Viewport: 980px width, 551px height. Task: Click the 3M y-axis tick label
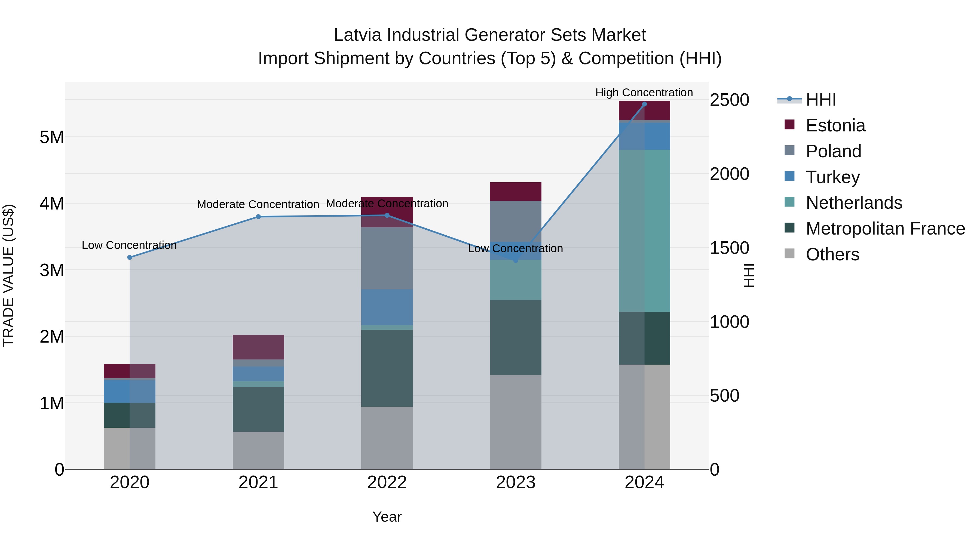coord(52,270)
